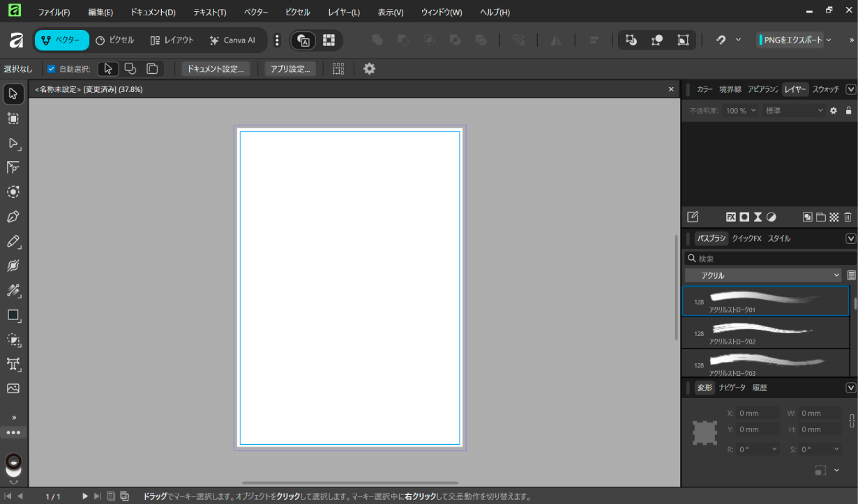Viewport: 858px width, 504px height.
Task: Open the レイヤー(L) menu
Action: tap(344, 13)
